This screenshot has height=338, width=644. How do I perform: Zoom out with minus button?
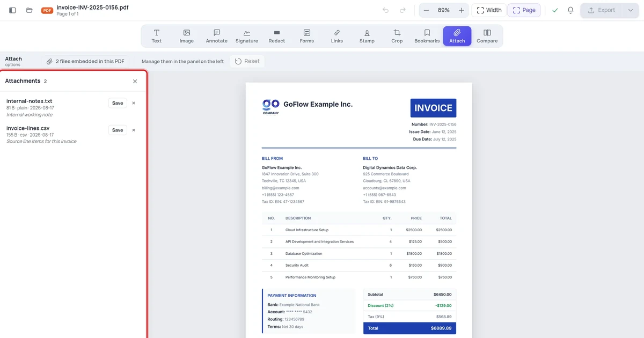click(x=426, y=10)
